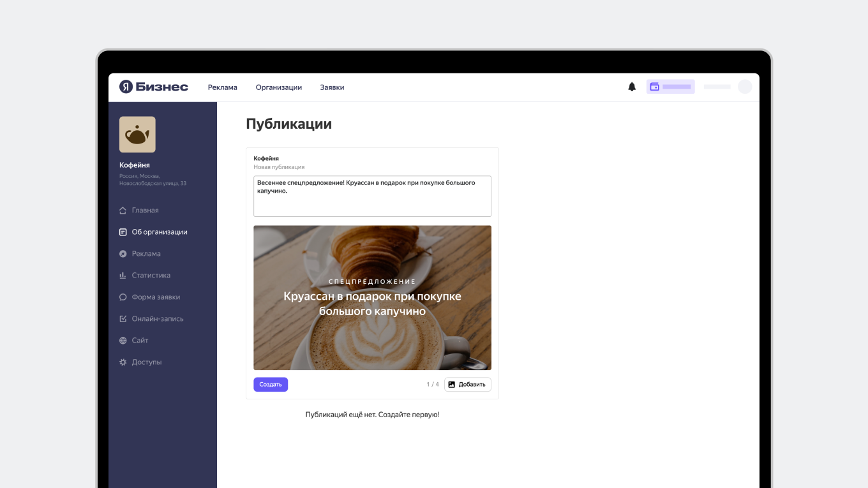Open the notifications bell
The width and height of the screenshot is (868, 488).
pyautogui.click(x=632, y=87)
